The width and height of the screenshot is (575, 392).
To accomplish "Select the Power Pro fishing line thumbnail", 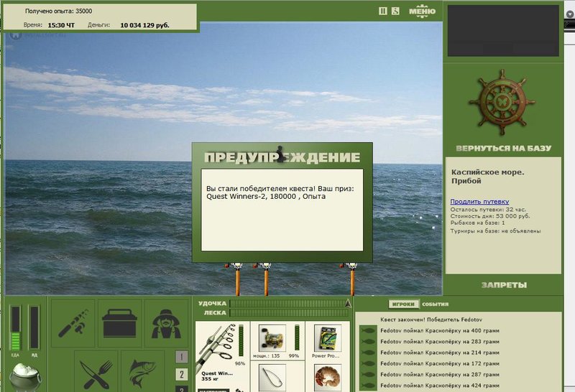I will 328,338.
